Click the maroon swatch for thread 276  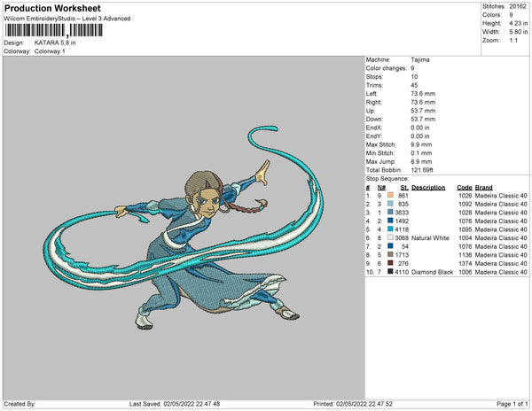coord(390,263)
